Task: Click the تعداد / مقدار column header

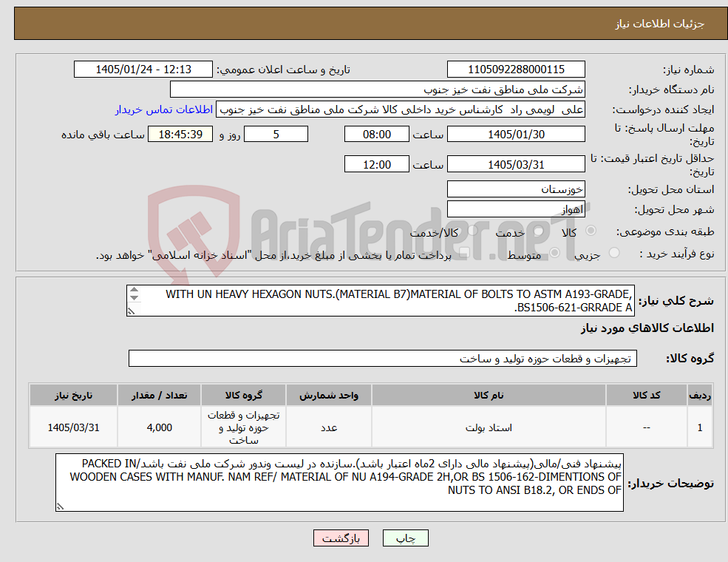Action: [x=159, y=396]
